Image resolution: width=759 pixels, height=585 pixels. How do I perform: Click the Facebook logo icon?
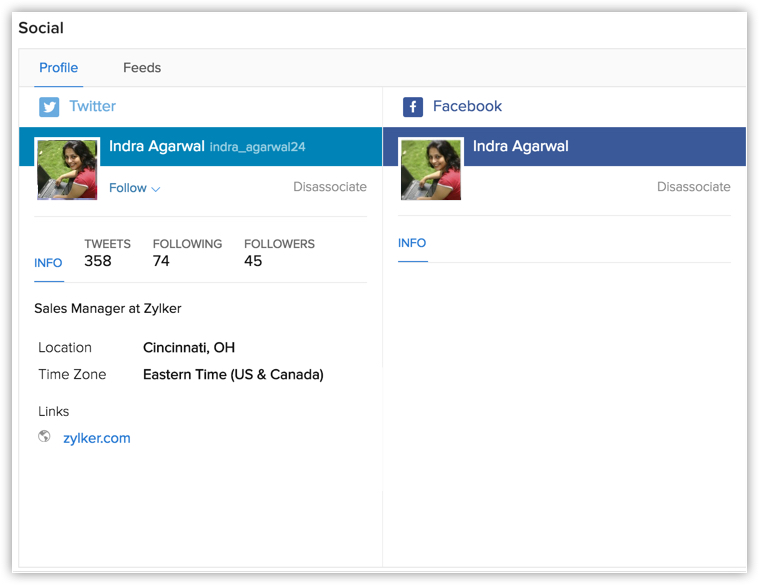point(413,107)
